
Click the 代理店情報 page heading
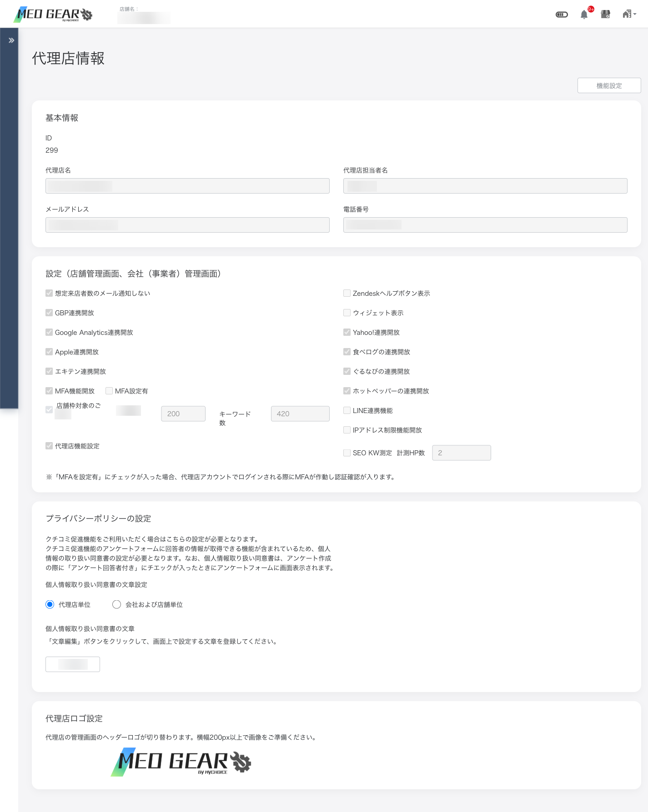(x=68, y=58)
